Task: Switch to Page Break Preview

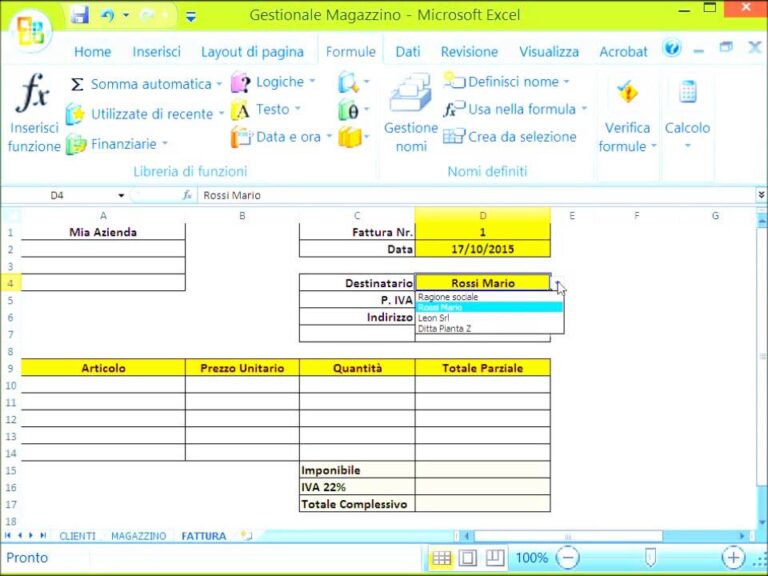Action: [495, 557]
